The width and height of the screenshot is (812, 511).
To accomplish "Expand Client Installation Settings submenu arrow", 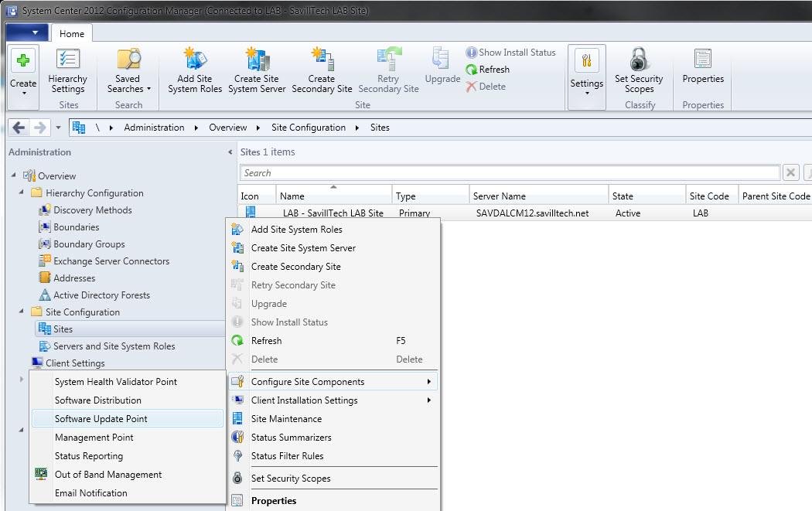I will pyautogui.click(x=428, y=400).
